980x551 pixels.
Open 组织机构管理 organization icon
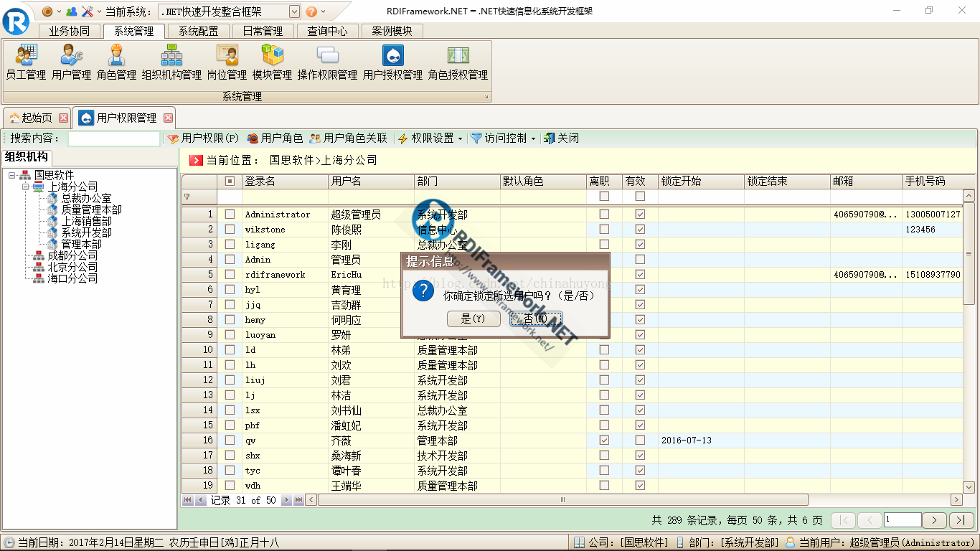(x=171, y=62)
